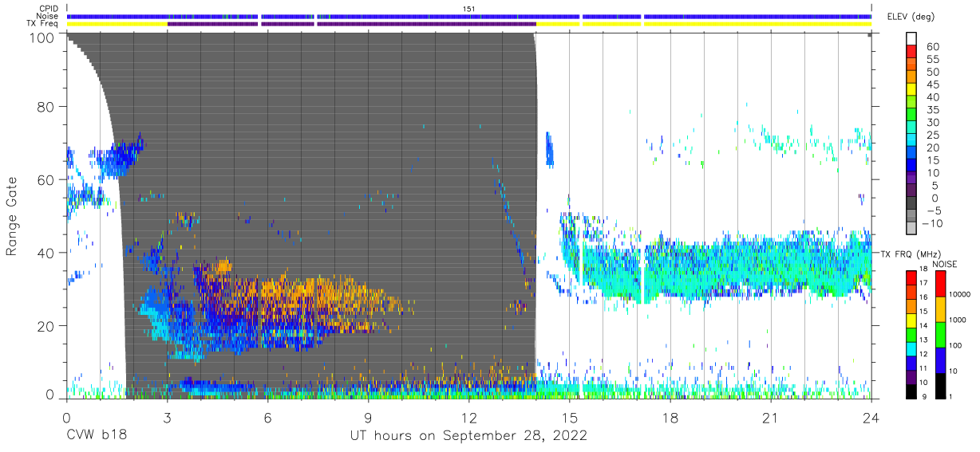This screenshot has width=980, height=452.
Task: Click "UT hours on September 28, 2022" label
Action: pos(469,436)
